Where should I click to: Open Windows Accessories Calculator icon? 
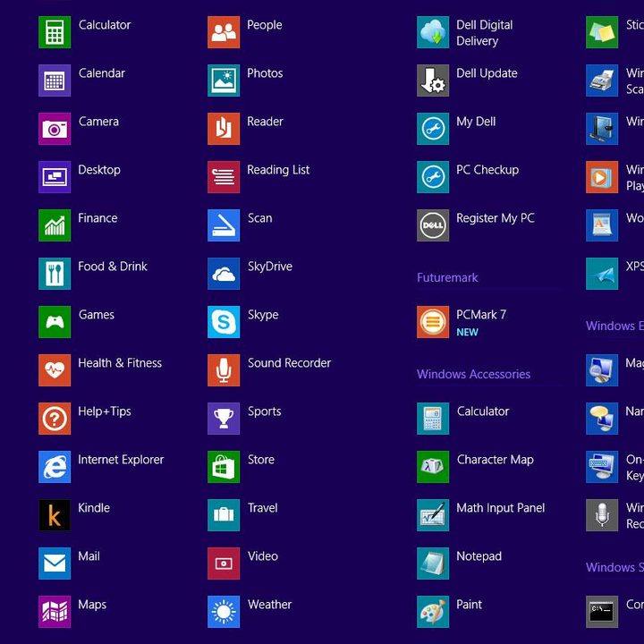pyautogui.click(x=433, y=419)
